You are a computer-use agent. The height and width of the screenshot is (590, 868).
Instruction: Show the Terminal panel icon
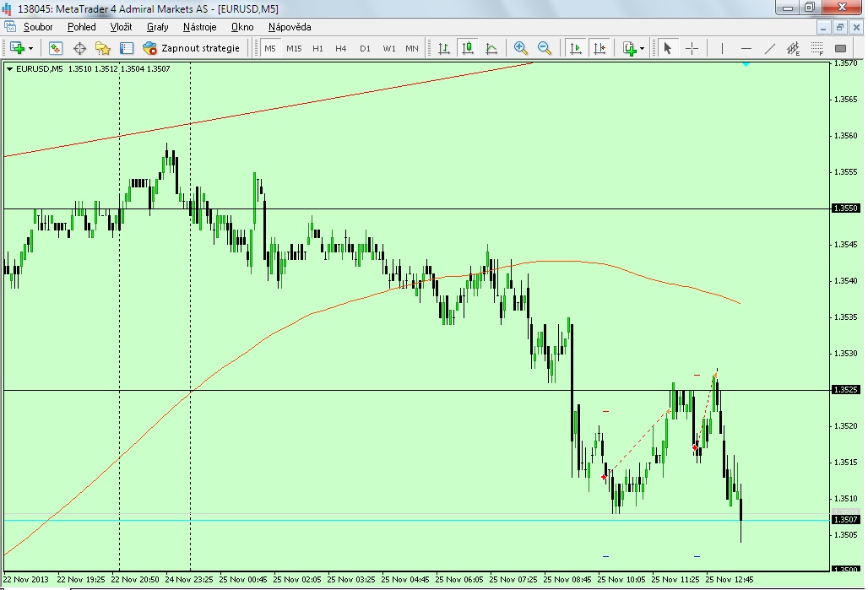coord(127,48)
